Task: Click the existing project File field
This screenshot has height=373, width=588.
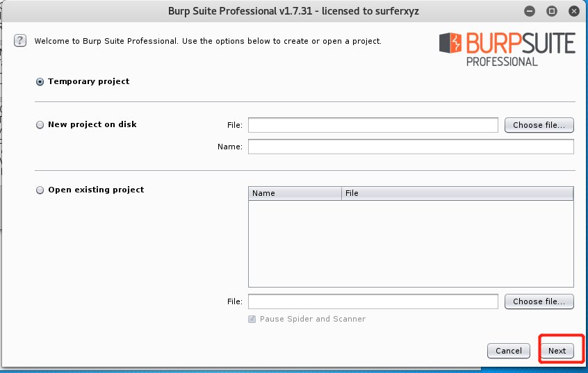Action: click(373, 301)
